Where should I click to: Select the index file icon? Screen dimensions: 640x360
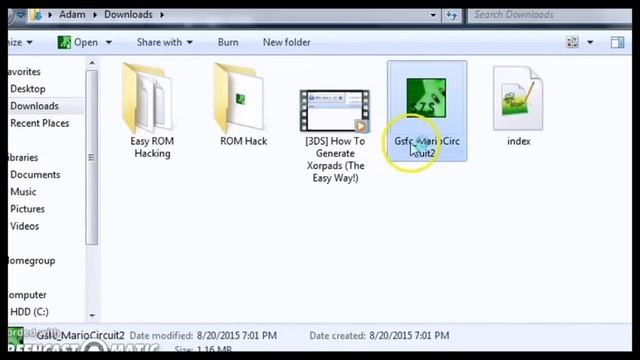pos(518,98)
